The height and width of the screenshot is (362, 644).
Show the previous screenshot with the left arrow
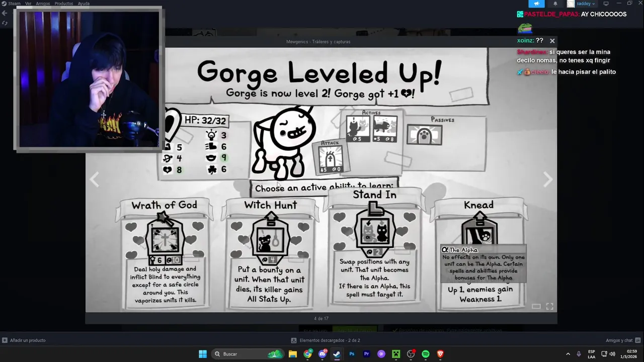coord(94,179)
